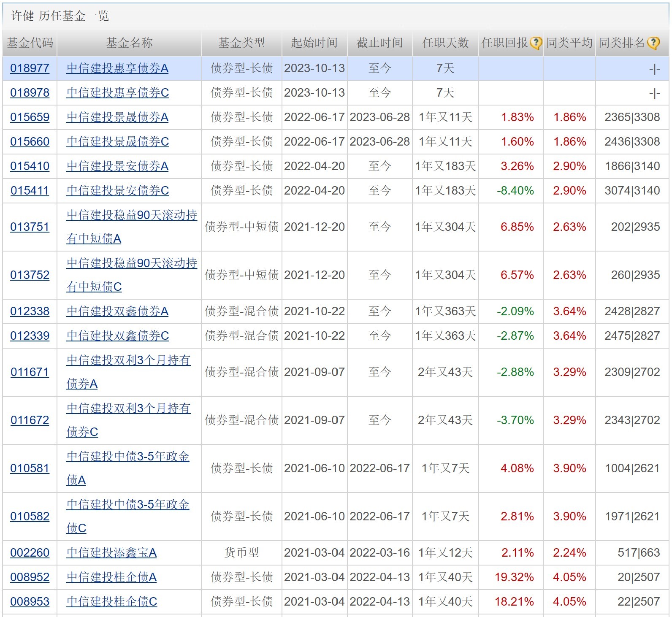This screenshot has width=672, height=617.
Task: Open fund code 018978 link
Action: coord(30,93)
